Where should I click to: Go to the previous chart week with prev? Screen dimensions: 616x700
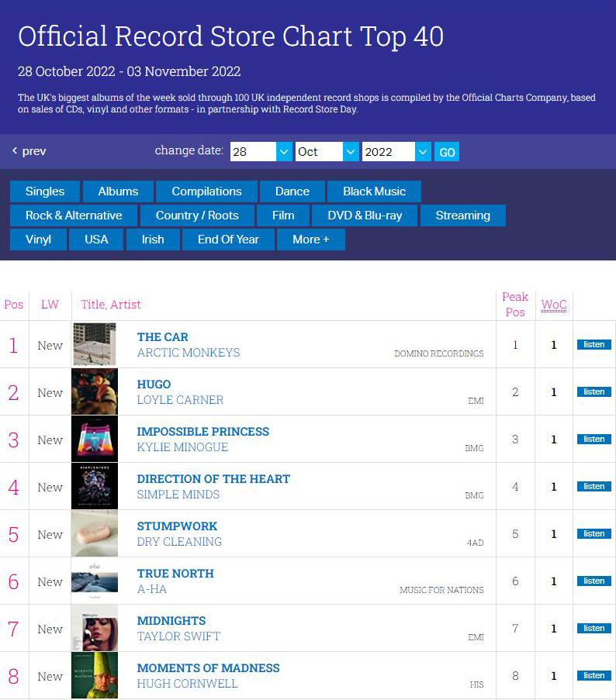coord(29,151)
